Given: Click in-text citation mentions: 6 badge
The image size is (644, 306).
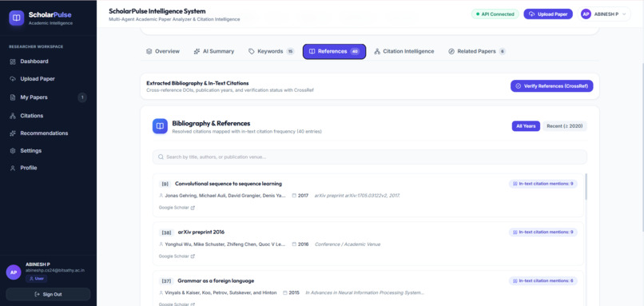Looking at the screenshot, I should click(543, 281).
